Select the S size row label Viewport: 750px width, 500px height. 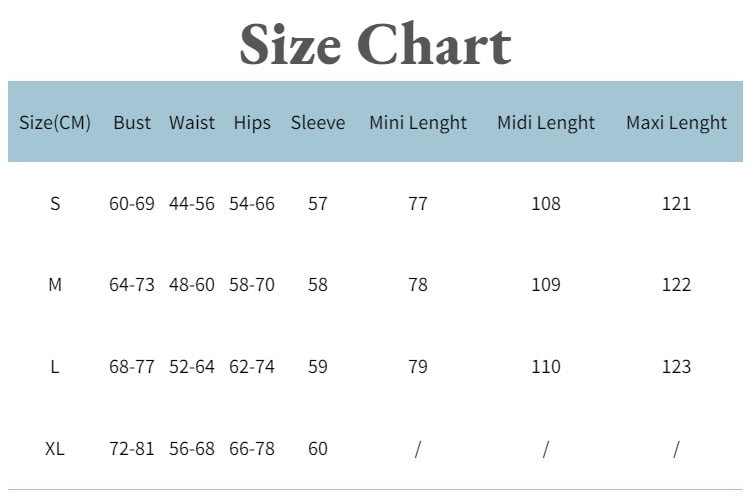click(x=55, y=204)
